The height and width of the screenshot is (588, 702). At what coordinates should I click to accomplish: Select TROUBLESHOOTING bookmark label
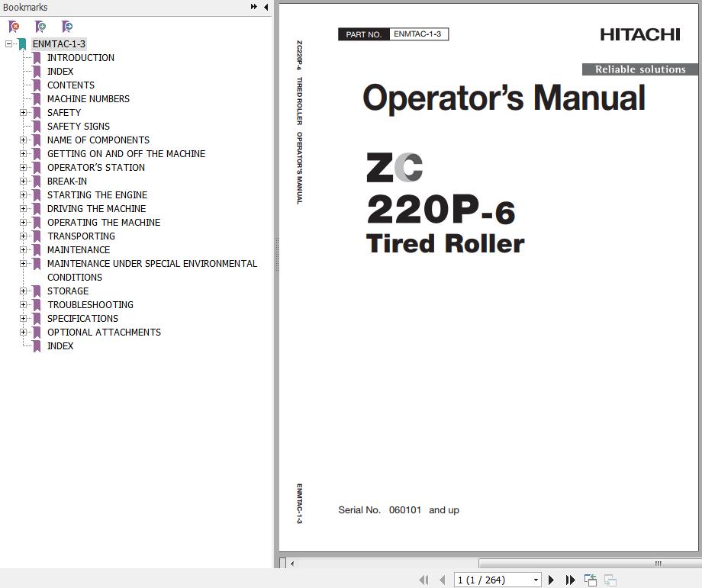[91, 305]
